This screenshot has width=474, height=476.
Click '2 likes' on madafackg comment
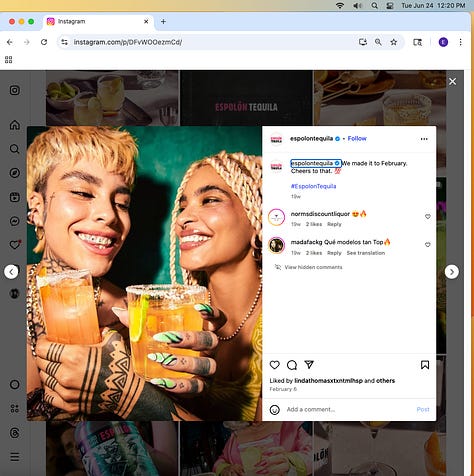tap(314, 253)
